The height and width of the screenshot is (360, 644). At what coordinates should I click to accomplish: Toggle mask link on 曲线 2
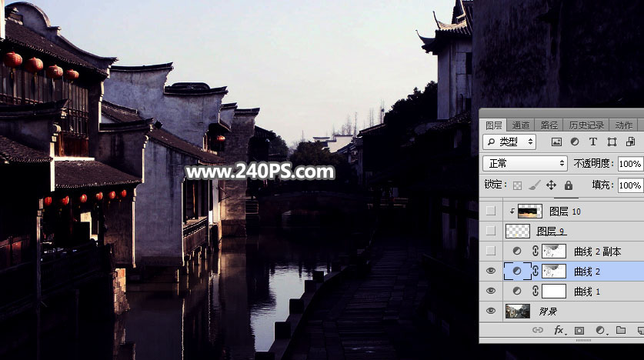[x=536, y=271]
